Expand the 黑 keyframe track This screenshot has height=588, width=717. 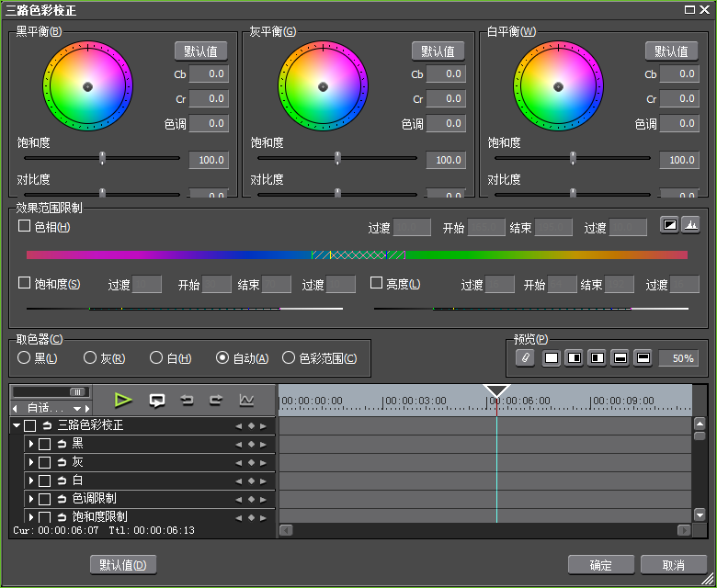(30, 444)
